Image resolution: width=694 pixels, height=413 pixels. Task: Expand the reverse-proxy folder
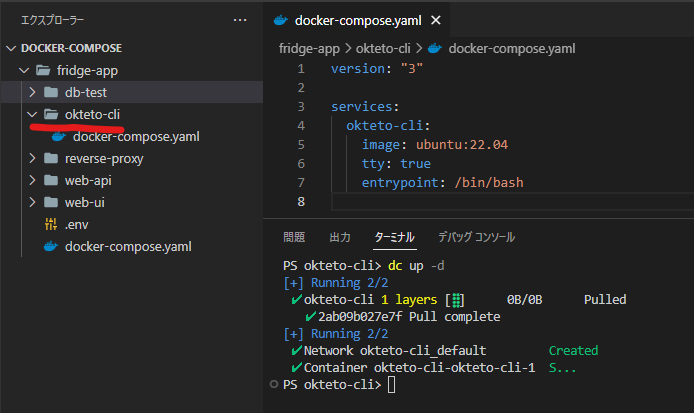tap(31, 158)
